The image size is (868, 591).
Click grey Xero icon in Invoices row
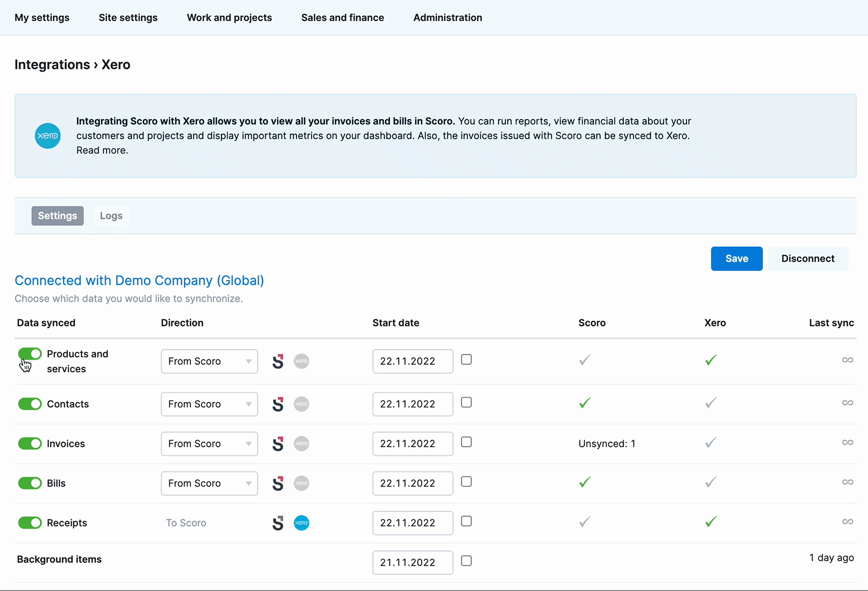[301, 443]
